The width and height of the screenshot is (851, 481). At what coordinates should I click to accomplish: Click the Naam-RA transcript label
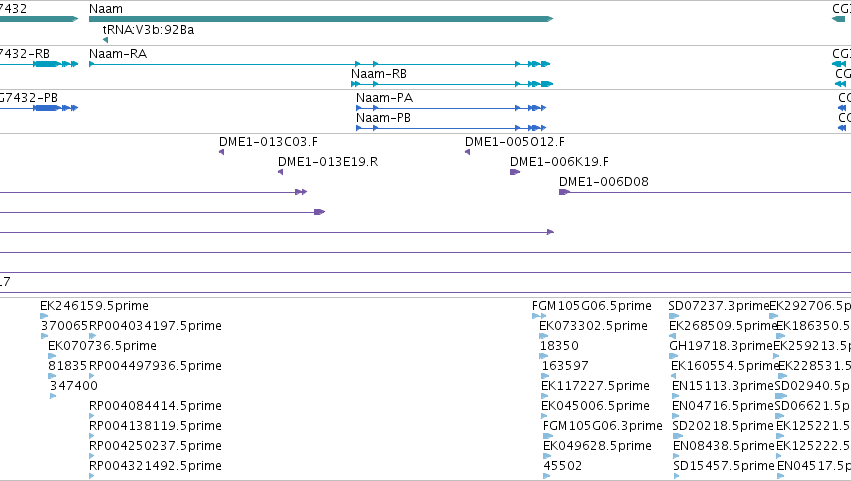[118, 54]
